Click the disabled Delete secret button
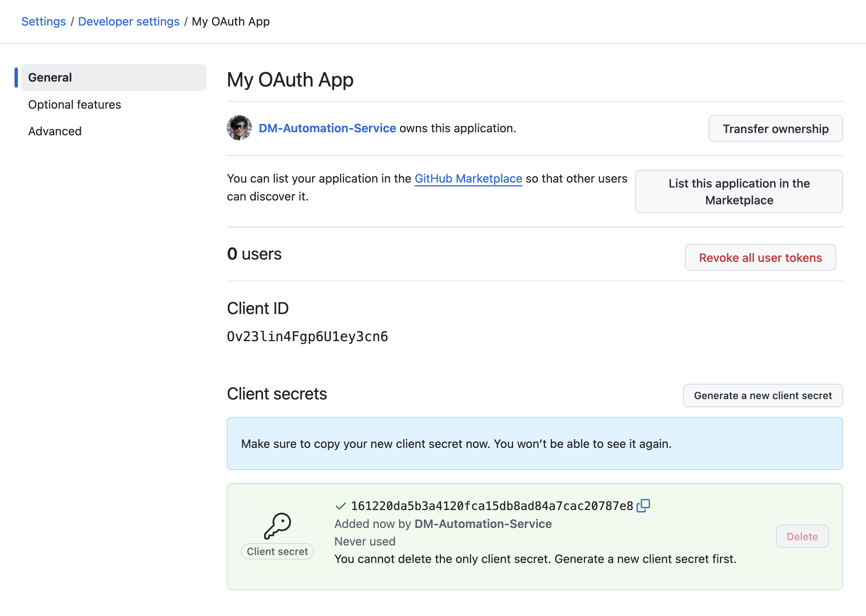This screenshot has width=866, height=616. pyautogui.click(x=802, y=536)
